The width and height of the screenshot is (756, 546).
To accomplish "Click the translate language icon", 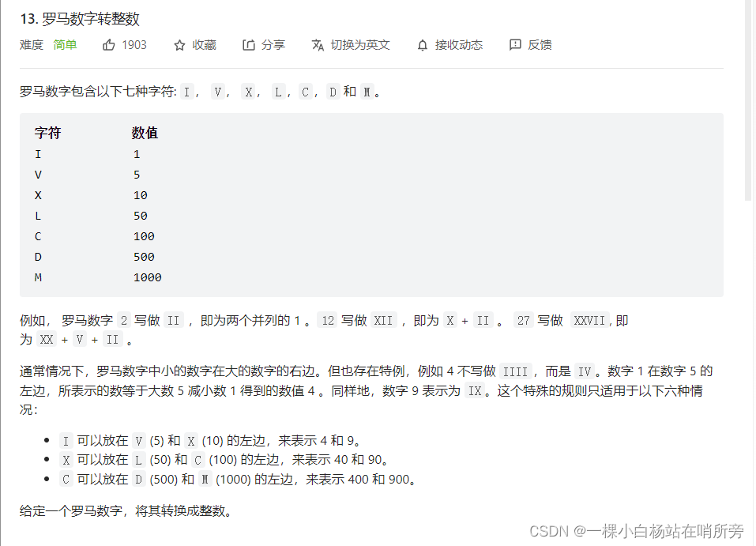I will point(318,45).
